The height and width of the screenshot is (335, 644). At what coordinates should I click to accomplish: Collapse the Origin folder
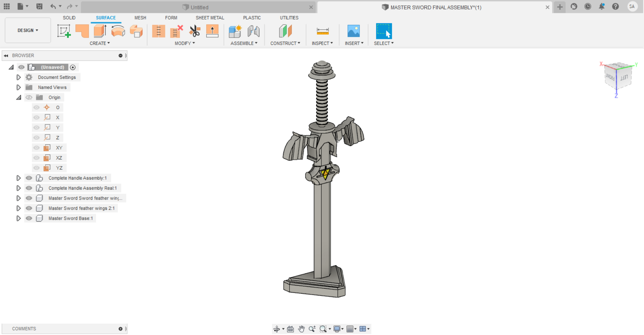tap(18, 97)
